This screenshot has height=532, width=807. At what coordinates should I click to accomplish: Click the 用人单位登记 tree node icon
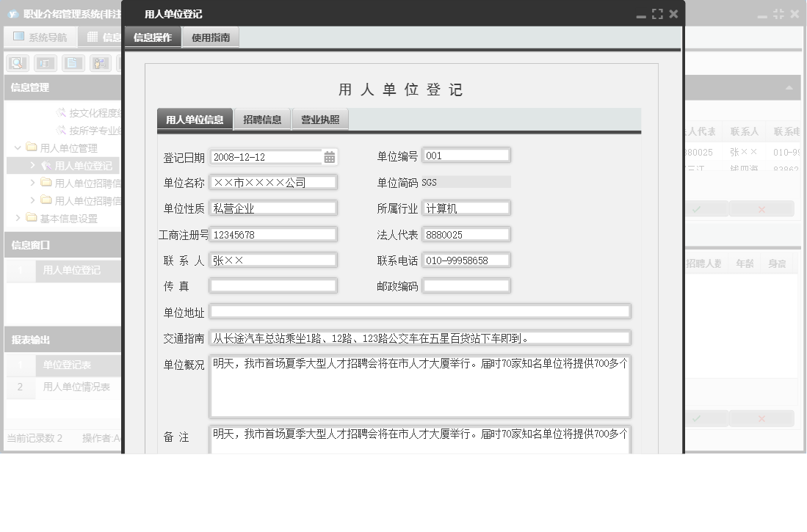[47, 165]
